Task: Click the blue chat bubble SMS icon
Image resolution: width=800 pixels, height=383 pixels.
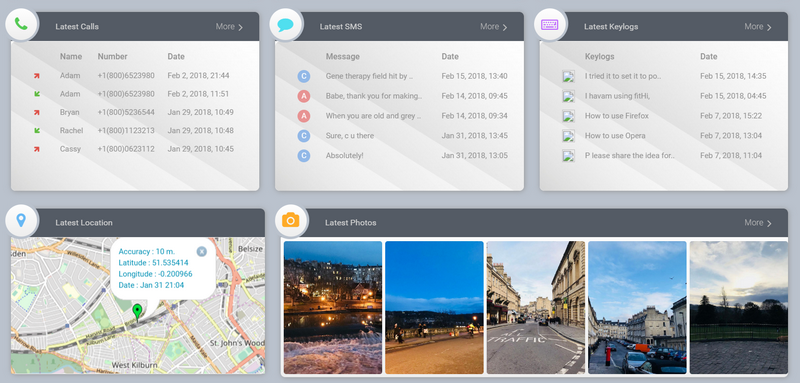Action: click(285, 24)
